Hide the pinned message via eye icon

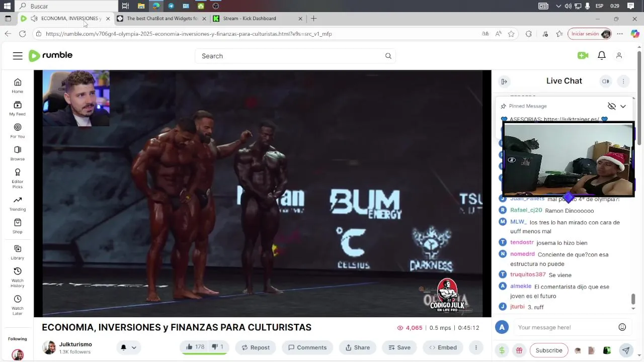(x=612, y=106)
